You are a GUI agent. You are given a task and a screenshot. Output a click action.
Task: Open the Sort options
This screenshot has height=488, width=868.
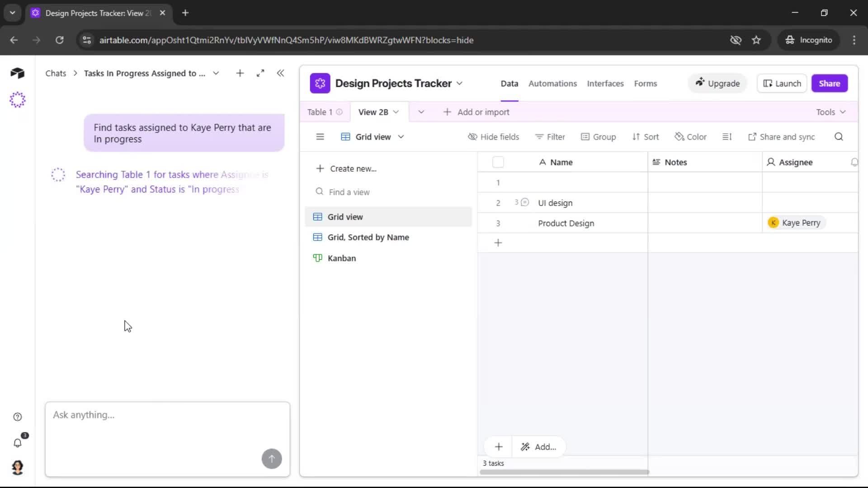[x=645, y=137]
